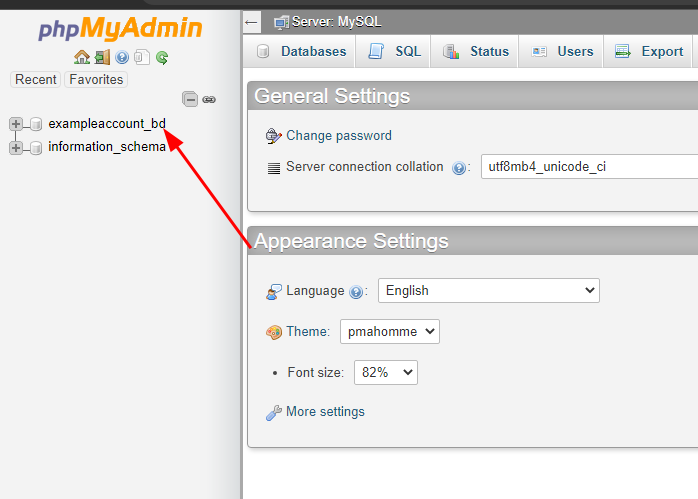Open the Language dropdown showing English

(488, 291)
